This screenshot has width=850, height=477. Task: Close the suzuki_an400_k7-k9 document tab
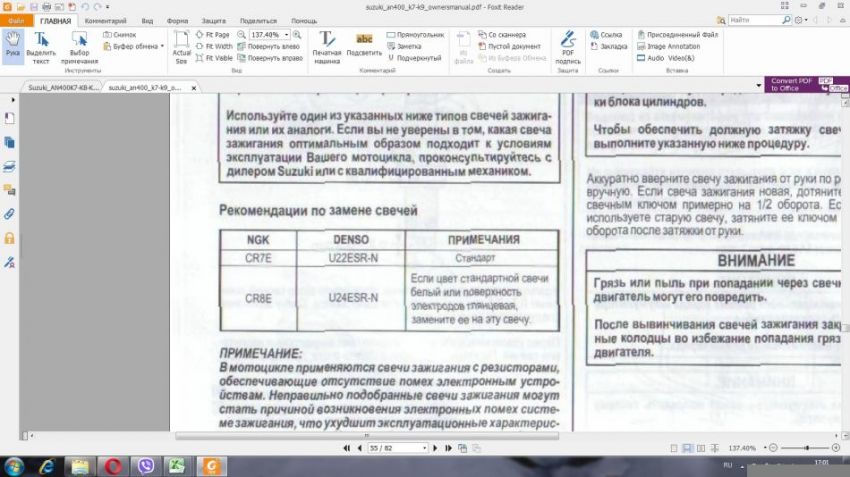click(x=194, y=88)
